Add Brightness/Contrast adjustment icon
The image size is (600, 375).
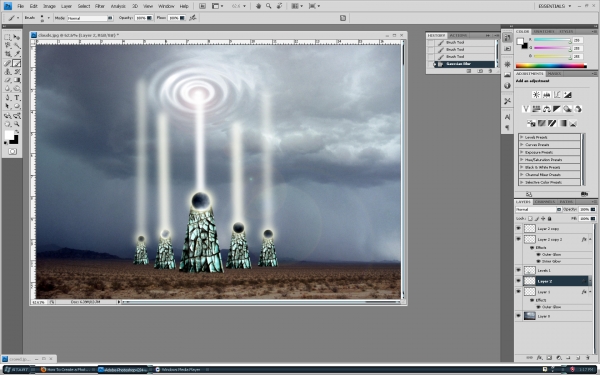[536, 95]
